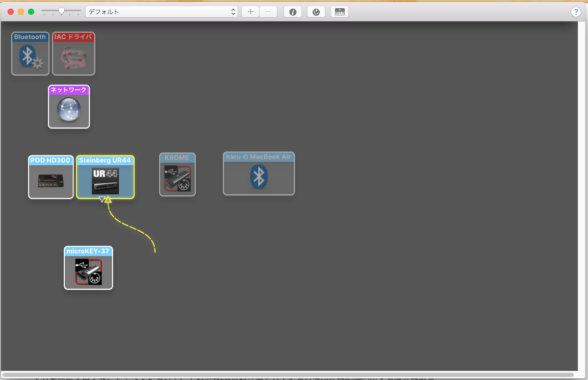This screenshot has width=588, height=380.
Task: Select the ネットワーク device icon
Action: 69,107
